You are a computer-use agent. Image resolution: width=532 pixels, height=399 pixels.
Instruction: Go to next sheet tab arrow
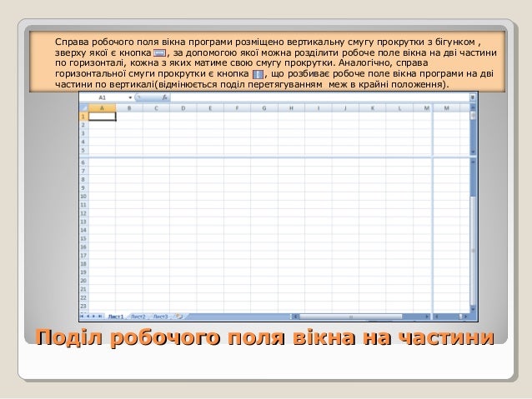[93, 317]
